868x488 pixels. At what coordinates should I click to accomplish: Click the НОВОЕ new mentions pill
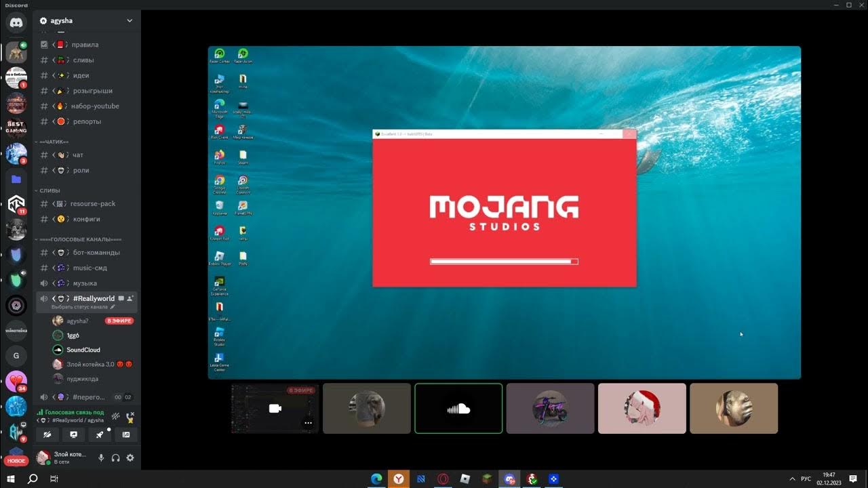pos(16,460)
